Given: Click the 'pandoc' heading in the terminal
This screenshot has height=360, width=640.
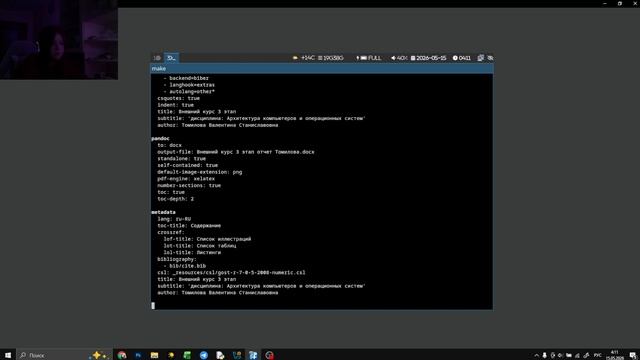Looking at the screenshot, I should click(x=160, y=138).
